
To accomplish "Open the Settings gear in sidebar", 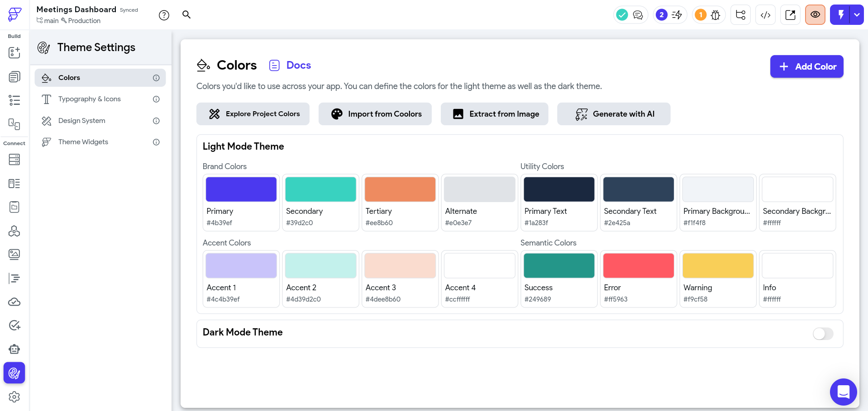I will pyautogui.click(x=14, y=397).
